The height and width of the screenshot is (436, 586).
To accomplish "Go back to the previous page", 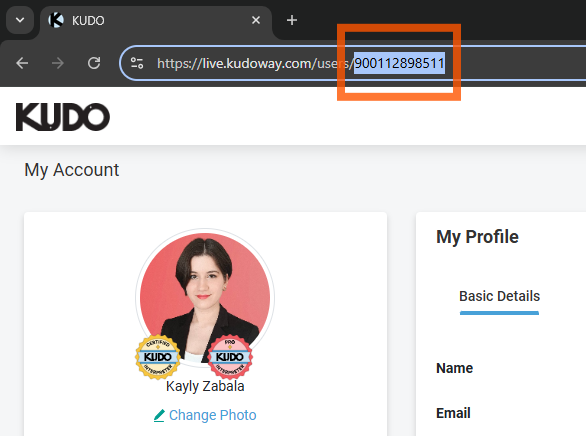I will point(22,63).
